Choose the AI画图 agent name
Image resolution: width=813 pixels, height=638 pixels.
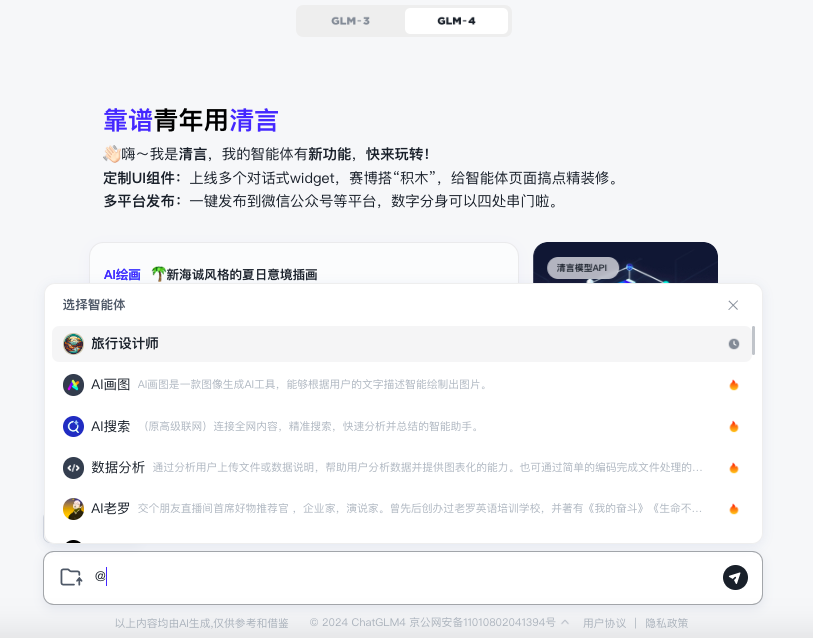tap(110, 384)
